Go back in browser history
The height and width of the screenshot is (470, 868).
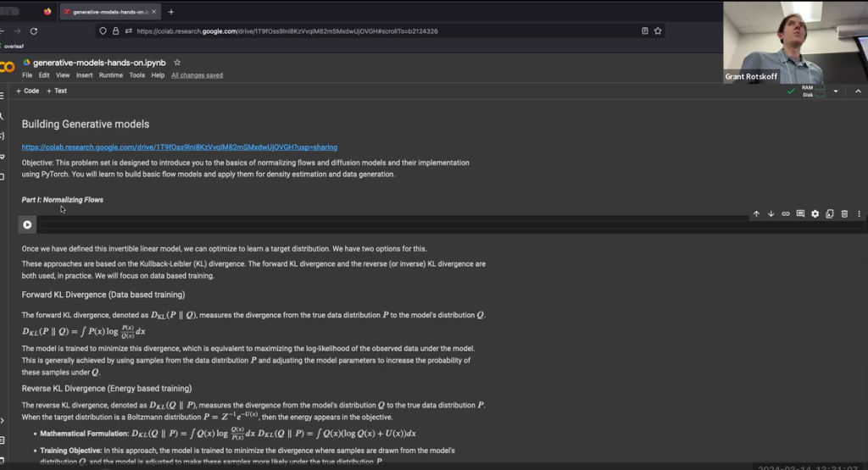tap(3, 31)
